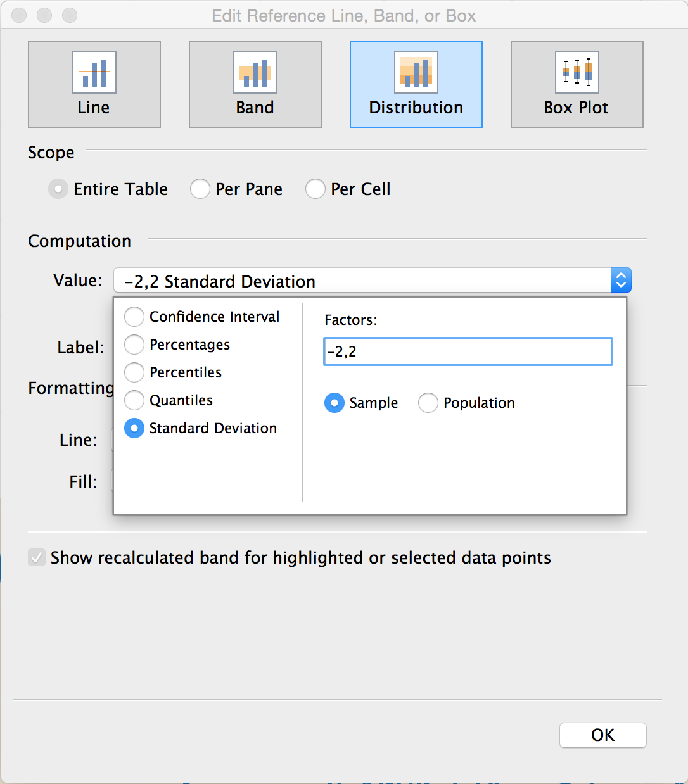This screenshot has height=784, width=688.
Task: Open the Value computation dropdown arrow
Action: coord(621,280)
